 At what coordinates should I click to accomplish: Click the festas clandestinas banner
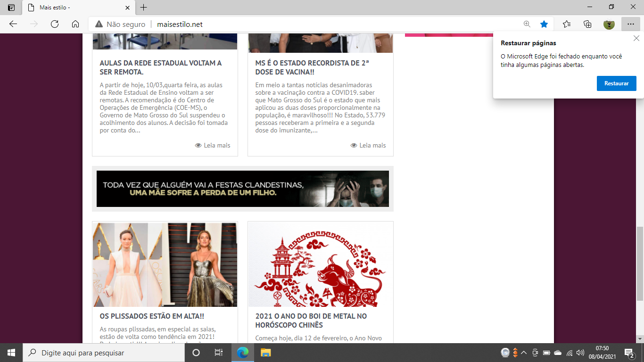[242, 189]
